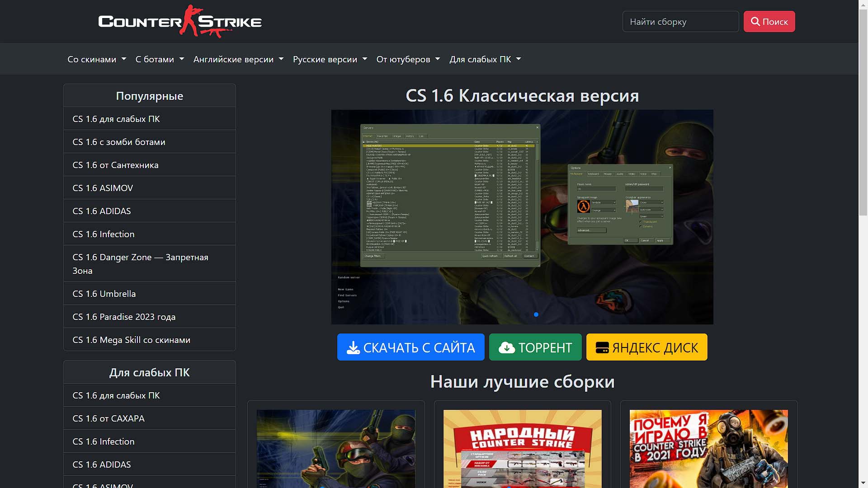868x488 pixels.
Task: Open Английские версии menu
Action: click(238, 59)
